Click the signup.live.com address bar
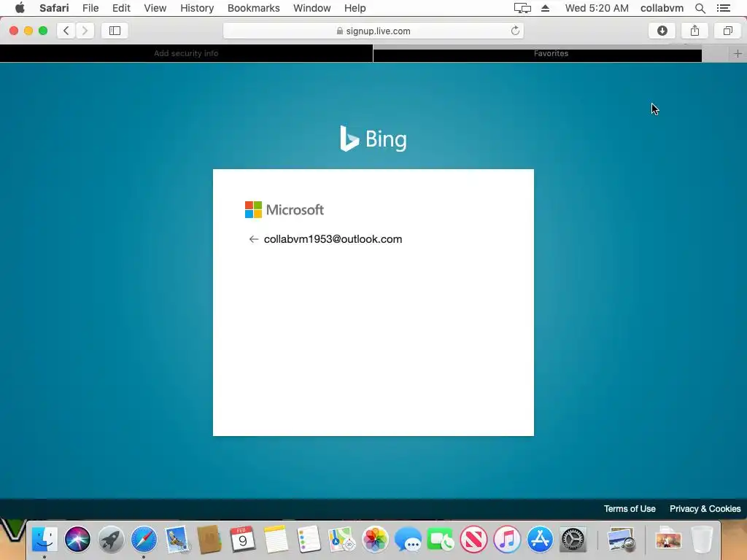 click(x=373, y=31)
